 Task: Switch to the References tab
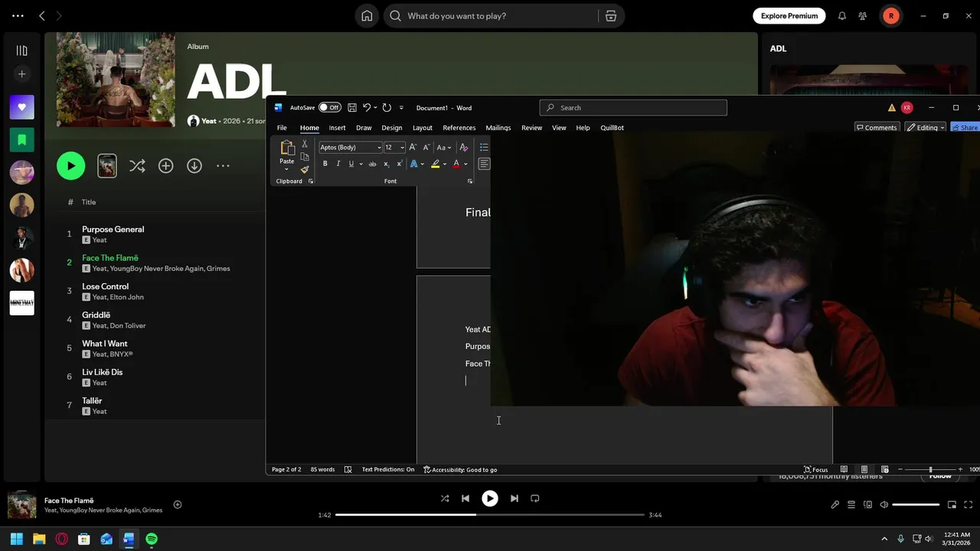459,128
